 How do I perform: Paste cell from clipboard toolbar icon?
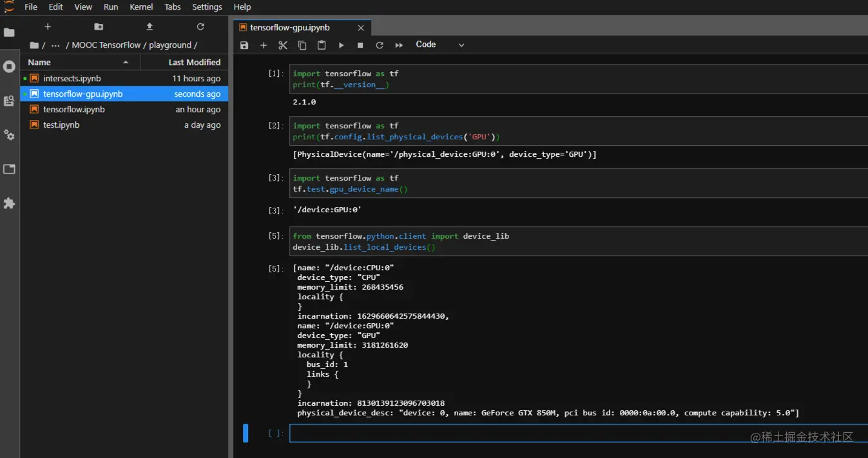click(322, 45)
